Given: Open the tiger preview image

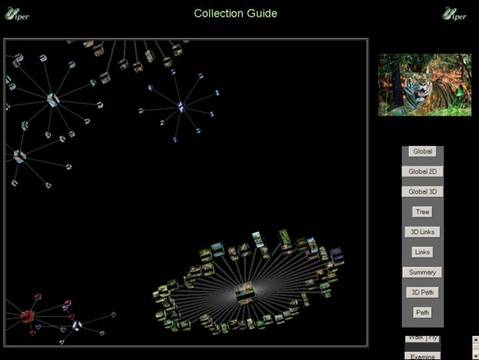Looking at the screenshot, I should pyautogui.click(x=425, y=85).
